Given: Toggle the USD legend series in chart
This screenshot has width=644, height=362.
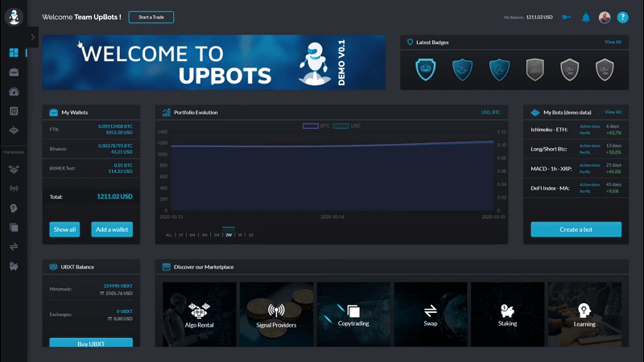Looking at the screenshot, I should coord(347,126).
